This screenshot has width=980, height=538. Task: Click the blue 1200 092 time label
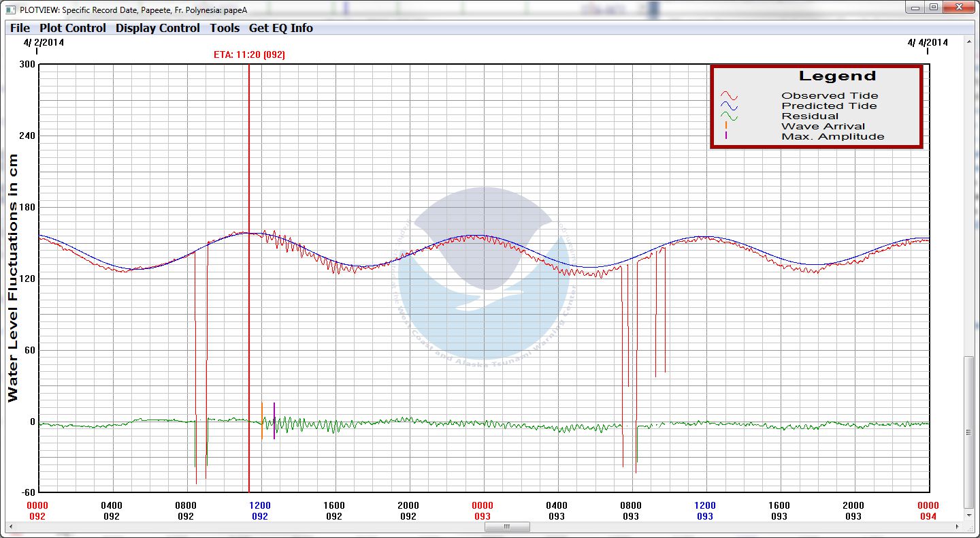click(x=260, y=511)
